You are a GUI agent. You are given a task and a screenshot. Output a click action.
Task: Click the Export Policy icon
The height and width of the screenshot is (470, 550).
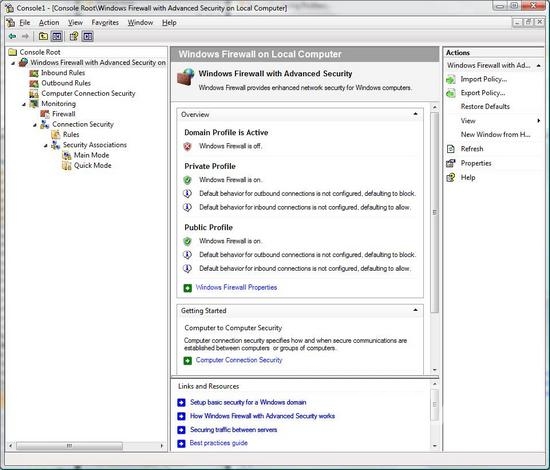(x=451, y=93)
